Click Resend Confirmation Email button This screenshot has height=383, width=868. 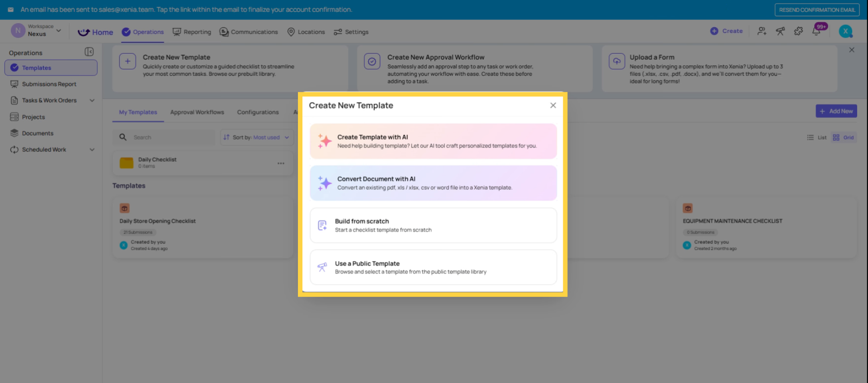[x=817, y=9]
